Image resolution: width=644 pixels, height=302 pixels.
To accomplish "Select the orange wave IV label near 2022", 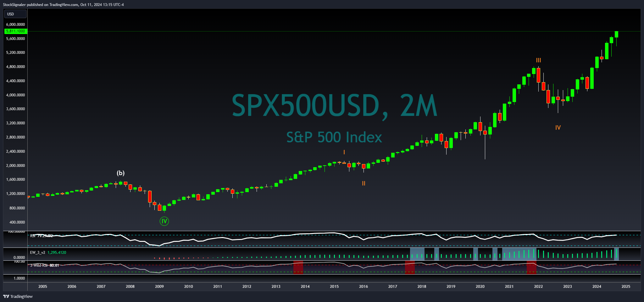I will pyautogui.click(x=558, y=128).
